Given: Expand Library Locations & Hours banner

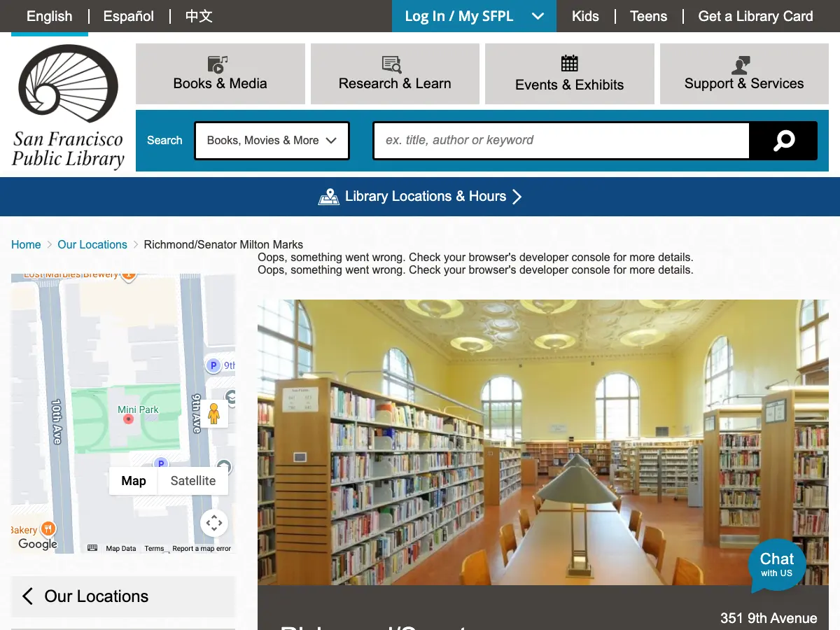Looking at the screenshot, I should tap(420, 197).
